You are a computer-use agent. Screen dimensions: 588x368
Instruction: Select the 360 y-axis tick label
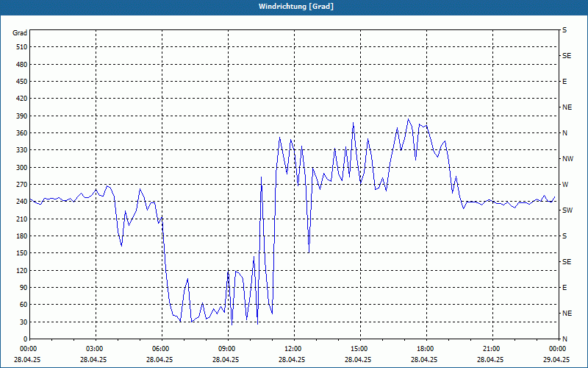(x=22, y=133)
